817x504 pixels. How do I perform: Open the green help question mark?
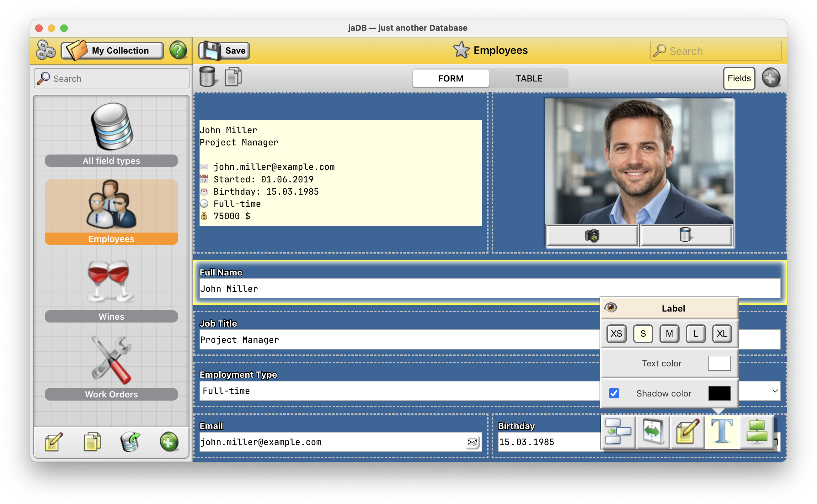point(178,50)
